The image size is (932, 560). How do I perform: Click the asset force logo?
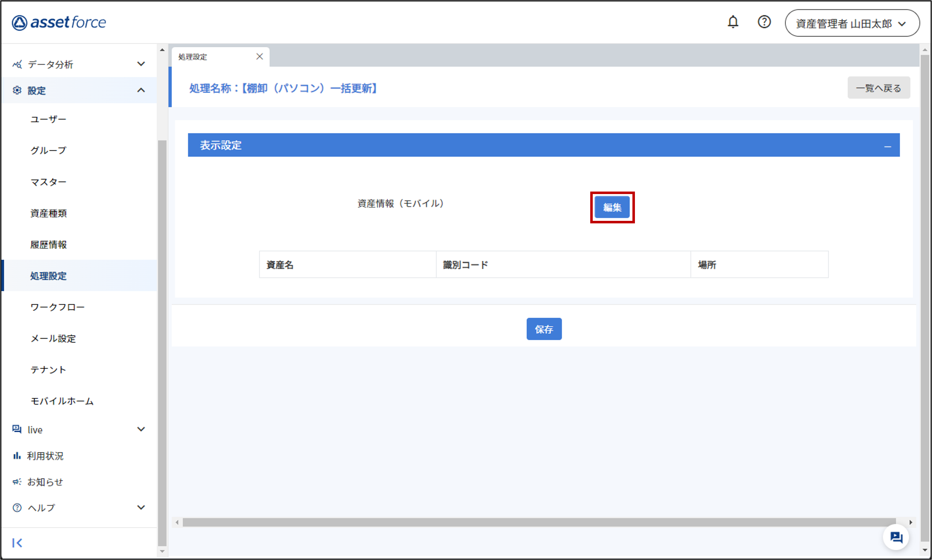point(59,22)
